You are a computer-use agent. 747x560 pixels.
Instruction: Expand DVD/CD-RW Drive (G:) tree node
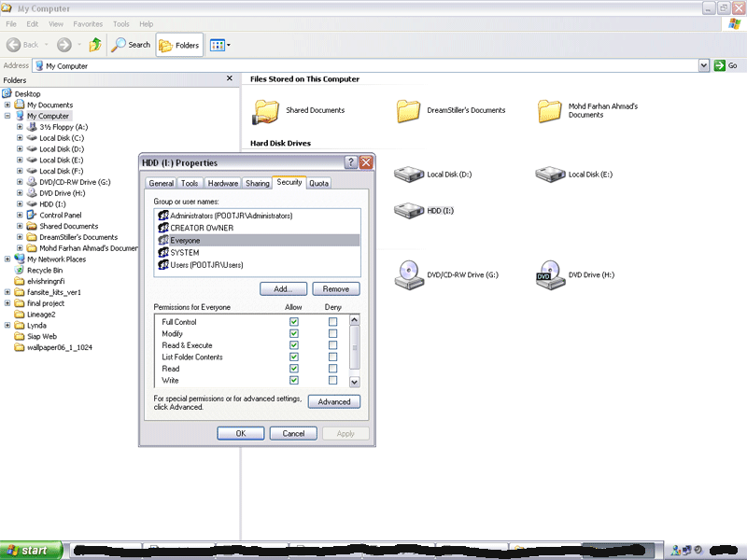pyautogui.click(x=20, y=182)
